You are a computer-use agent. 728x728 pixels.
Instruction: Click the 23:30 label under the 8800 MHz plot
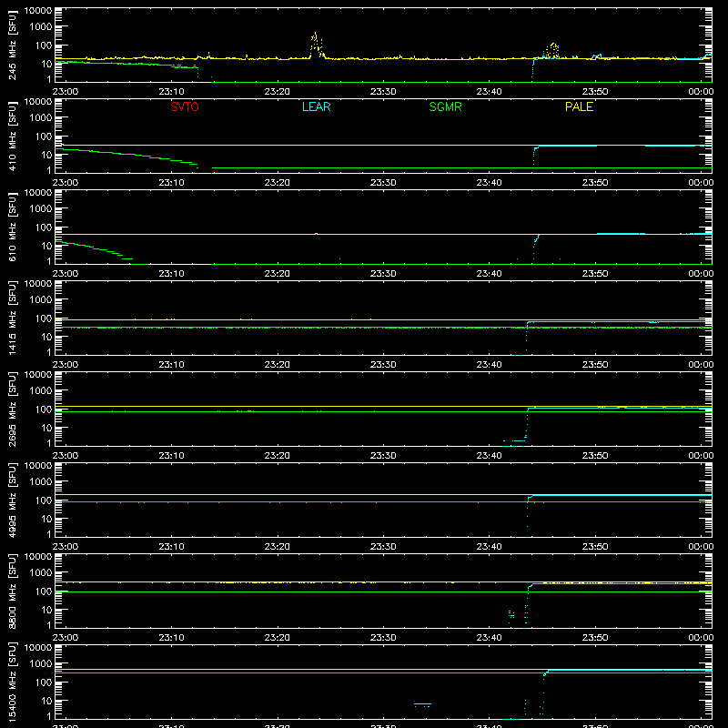[x=383, y=638]
